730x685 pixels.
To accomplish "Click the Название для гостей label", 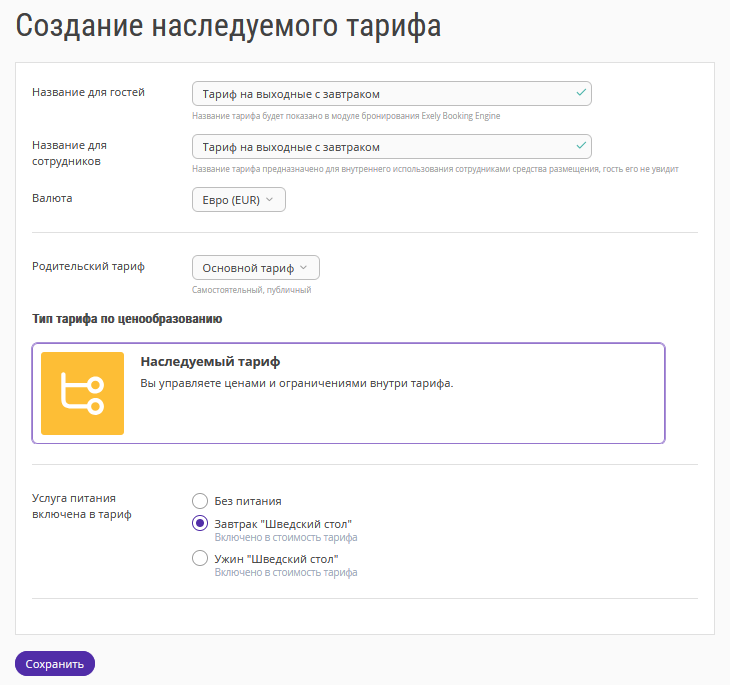I will [89, 92].
